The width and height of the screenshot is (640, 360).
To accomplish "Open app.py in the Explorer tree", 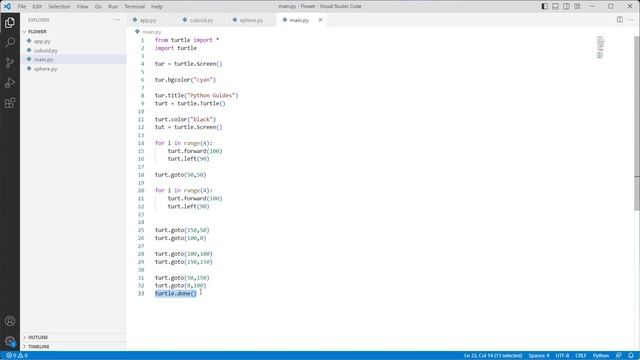I will click(73, 41).
